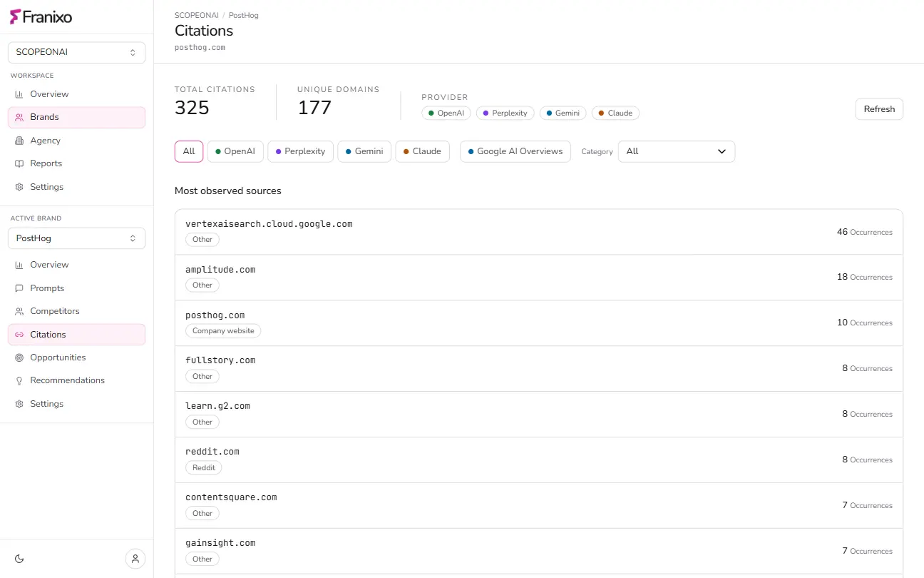924x578 pixels.
Task: Click the 18 Occurrences count
Action: pyautogui.click(x=864, y=277)
